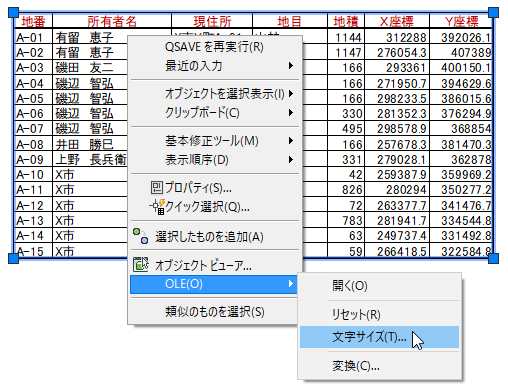Click the X座標 column header
Image resolution: width=508 pixels, height=388 pixels.
point(397,21)
